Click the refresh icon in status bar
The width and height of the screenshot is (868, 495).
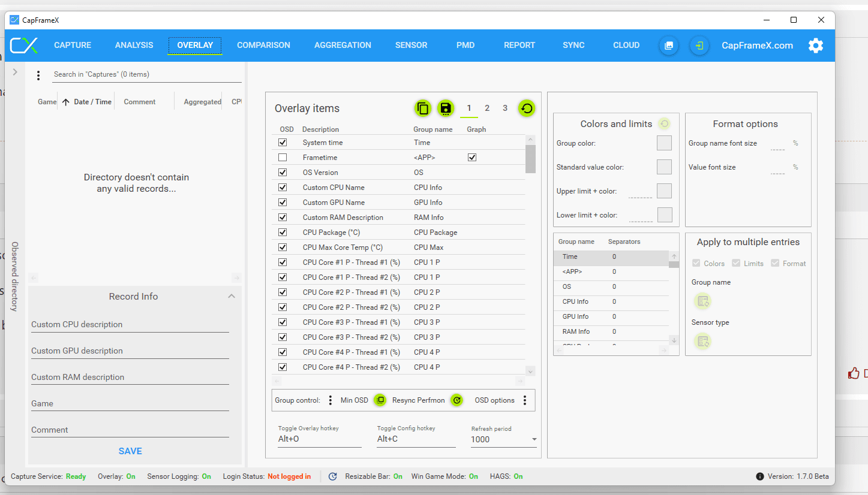coord(332,476)
